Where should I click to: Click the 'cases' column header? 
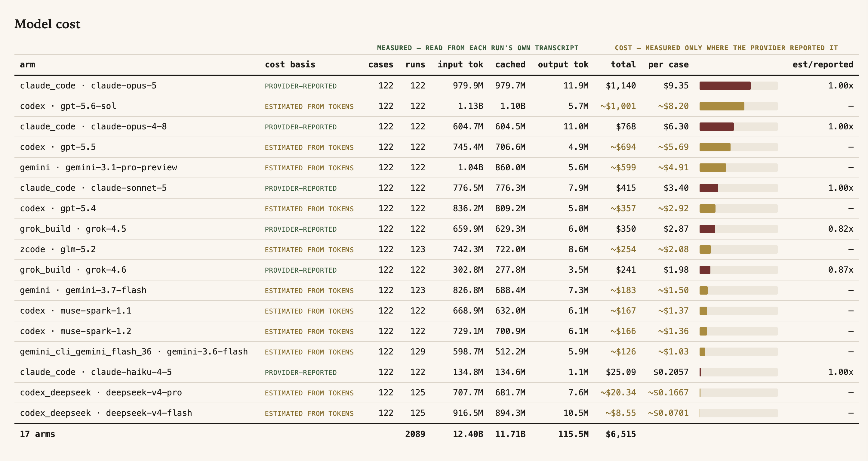381,64
